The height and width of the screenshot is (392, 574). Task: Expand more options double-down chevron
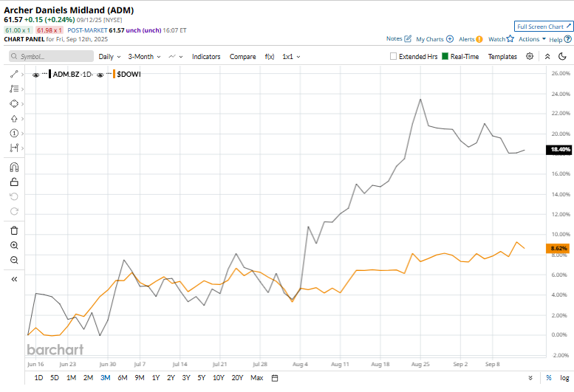pyautogui.click(x=530, y=378)
